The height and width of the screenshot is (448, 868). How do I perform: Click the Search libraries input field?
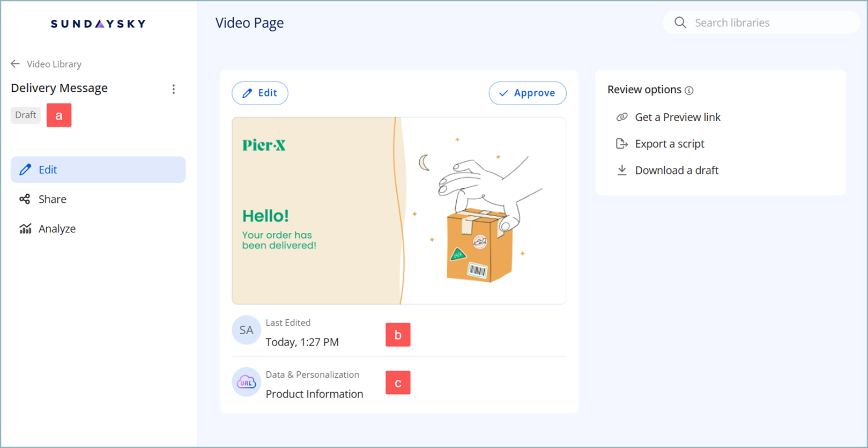click(x=761, y=23)
